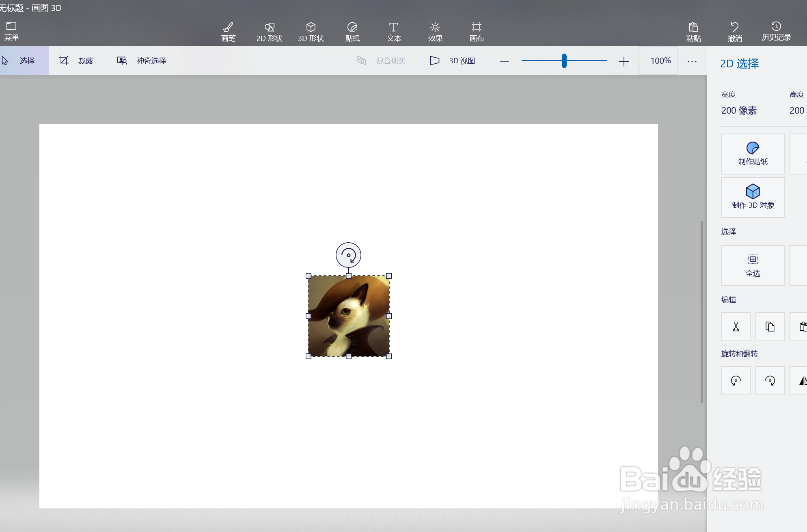
Task: Click Make sticker (制作贴纸) button
Action: coord(753,154)
